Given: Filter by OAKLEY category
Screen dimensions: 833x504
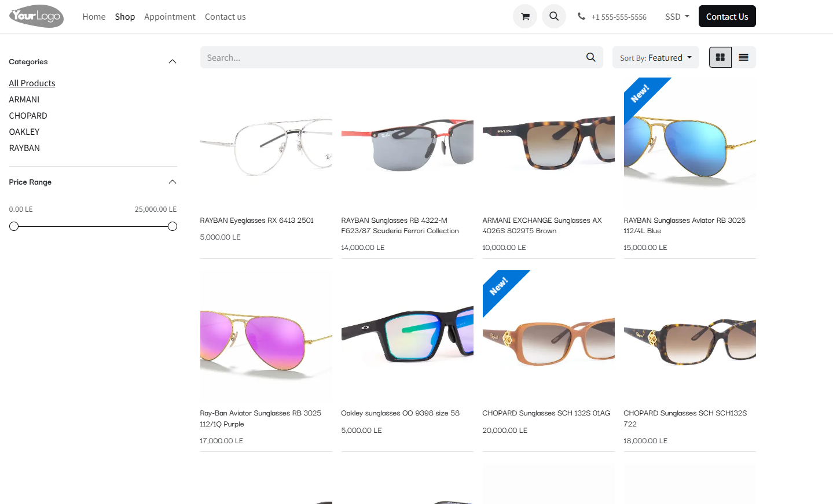Looking at the screenshot, I should pyautogui.click(x=24, y=132).
